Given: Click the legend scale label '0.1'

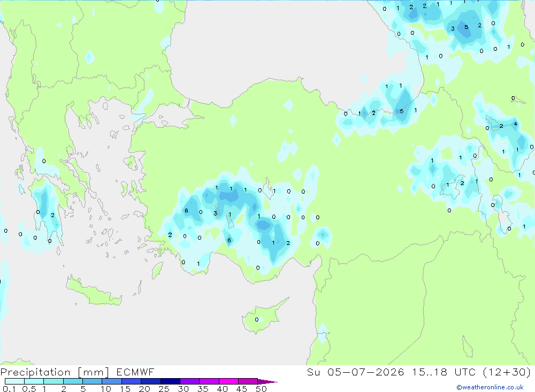Looking at the screenshot, I should (9, 389).
